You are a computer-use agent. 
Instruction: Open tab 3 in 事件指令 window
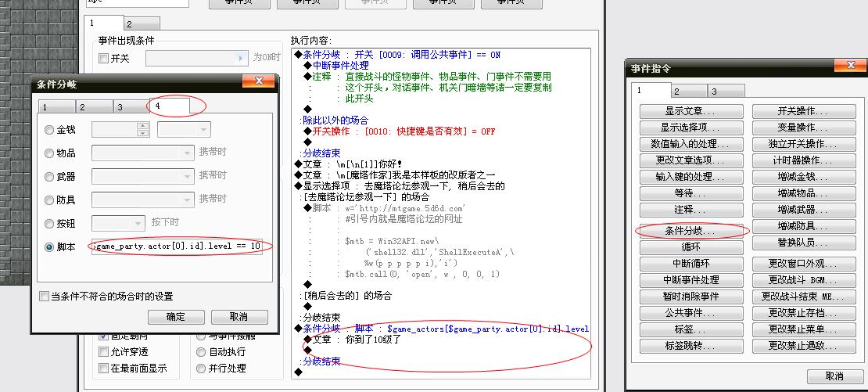726,92
